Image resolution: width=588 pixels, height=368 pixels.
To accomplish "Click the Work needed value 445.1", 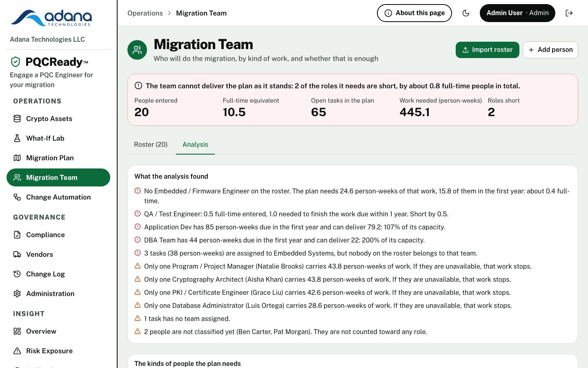I will (x=414, y=112).
